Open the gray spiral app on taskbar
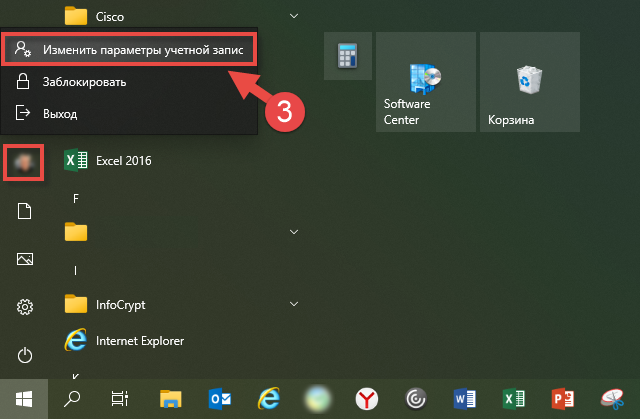Image resolution: width=640 pixels, height=419 pixels. (x=416, y=399)
